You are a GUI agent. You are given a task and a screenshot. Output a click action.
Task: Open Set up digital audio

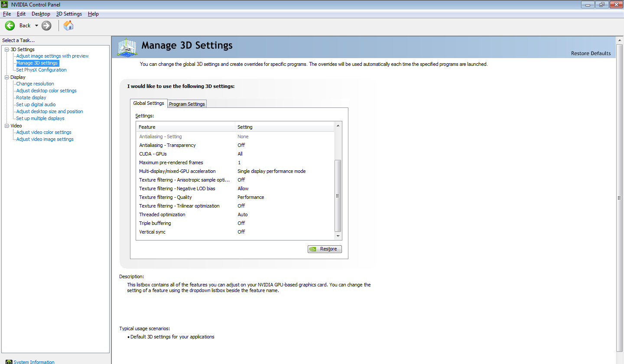(x=36, y=104)
